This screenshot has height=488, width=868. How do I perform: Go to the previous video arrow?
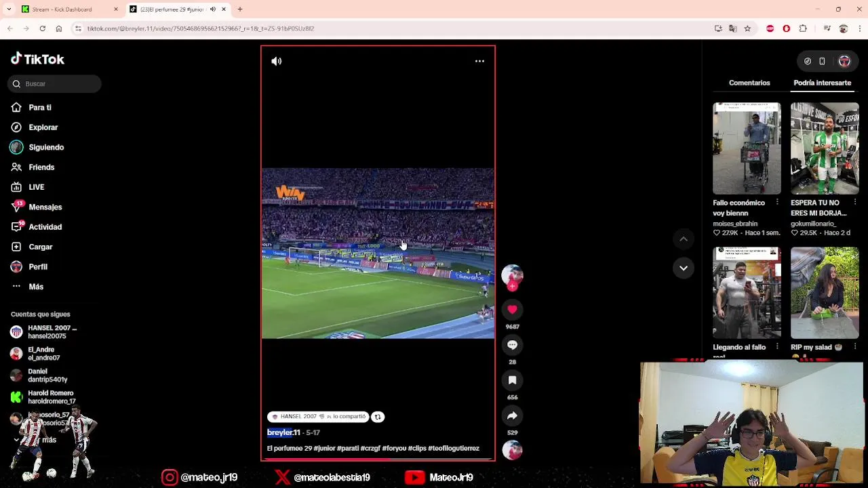pos(684,239)
